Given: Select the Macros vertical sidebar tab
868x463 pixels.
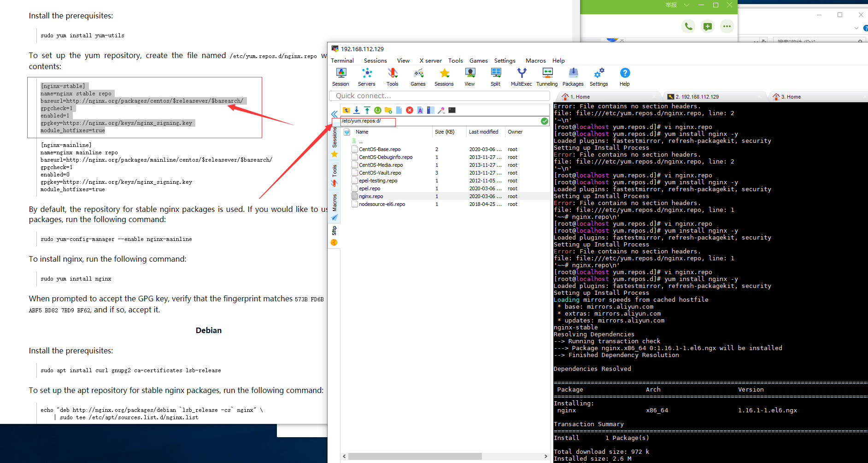Looking at the screenshot, I should click(334, 207).
